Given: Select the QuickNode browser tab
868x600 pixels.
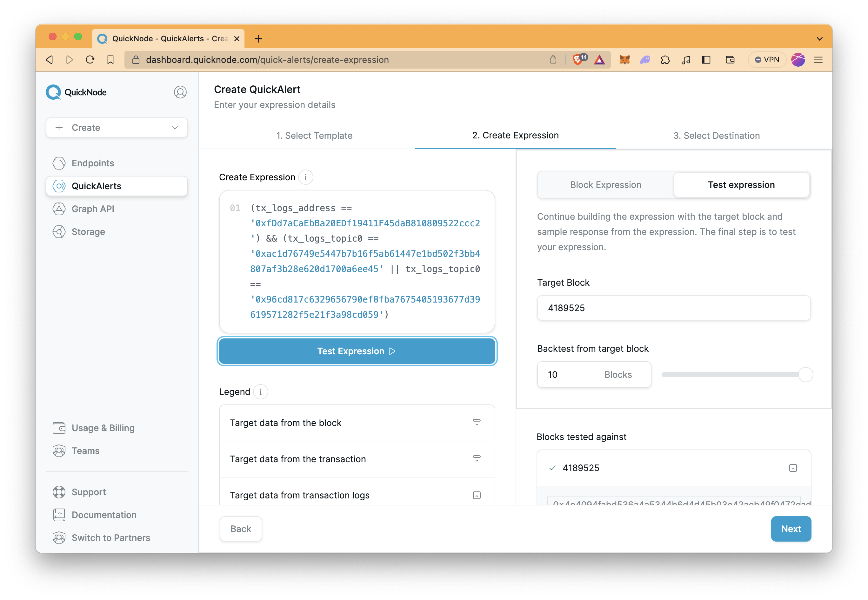Looking at the screenshot, I should point(168,39).
